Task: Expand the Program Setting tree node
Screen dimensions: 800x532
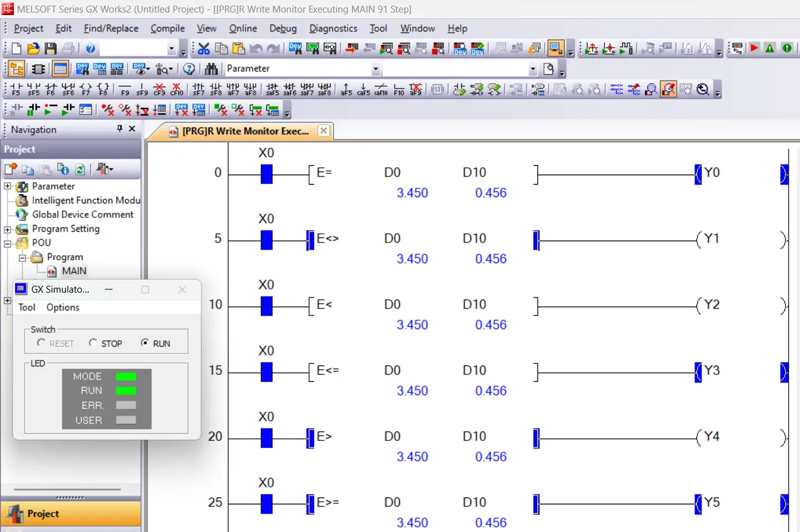Action: [x=8, y=229]
